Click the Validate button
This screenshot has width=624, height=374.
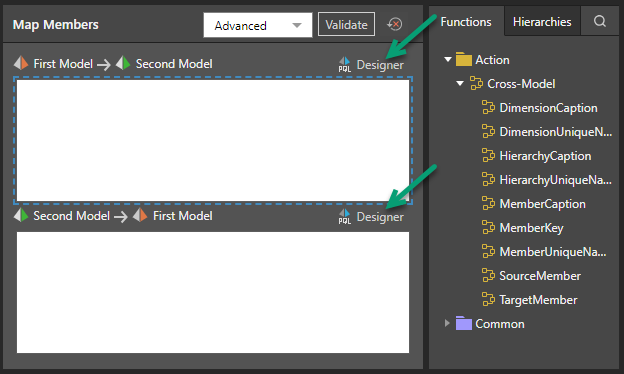[346, 24]
